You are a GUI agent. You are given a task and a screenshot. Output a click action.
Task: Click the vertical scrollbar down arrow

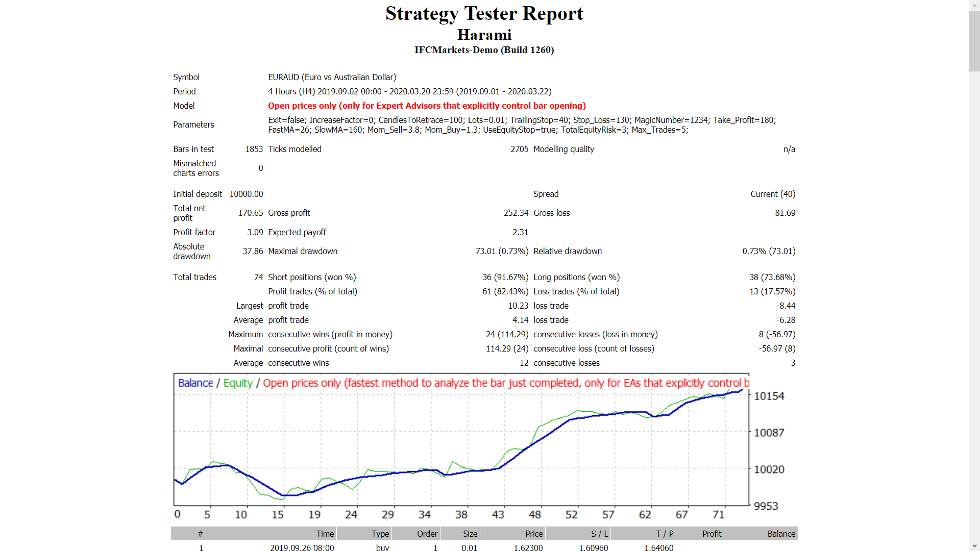tap(974, 546)
